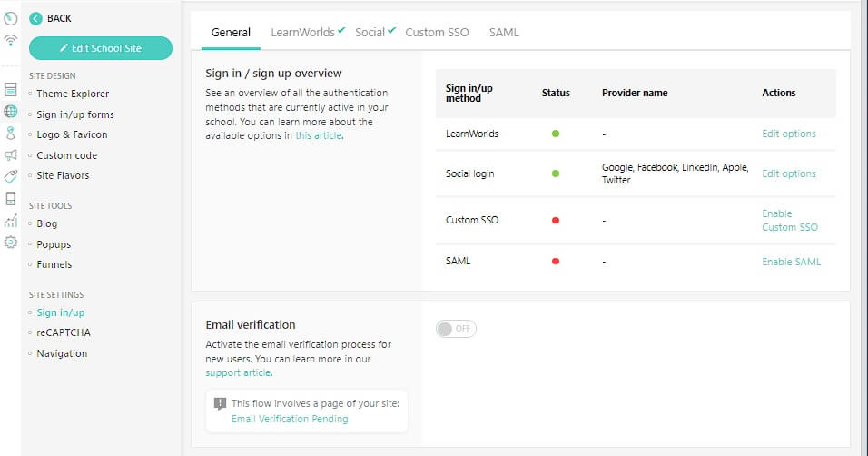Open the Email Verification Pending page link
Image resolution: width=868 pixels, height=456 pixels.
290,419
